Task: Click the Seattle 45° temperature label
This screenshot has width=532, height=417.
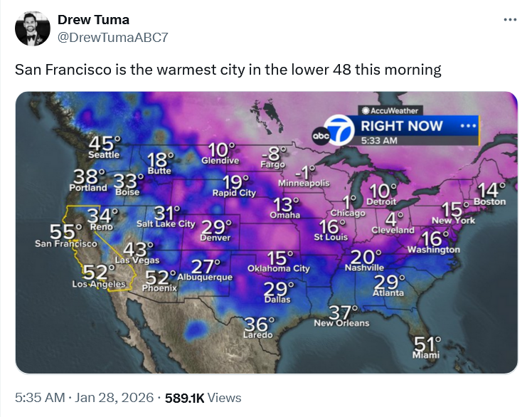Action: tap(105, 146)
